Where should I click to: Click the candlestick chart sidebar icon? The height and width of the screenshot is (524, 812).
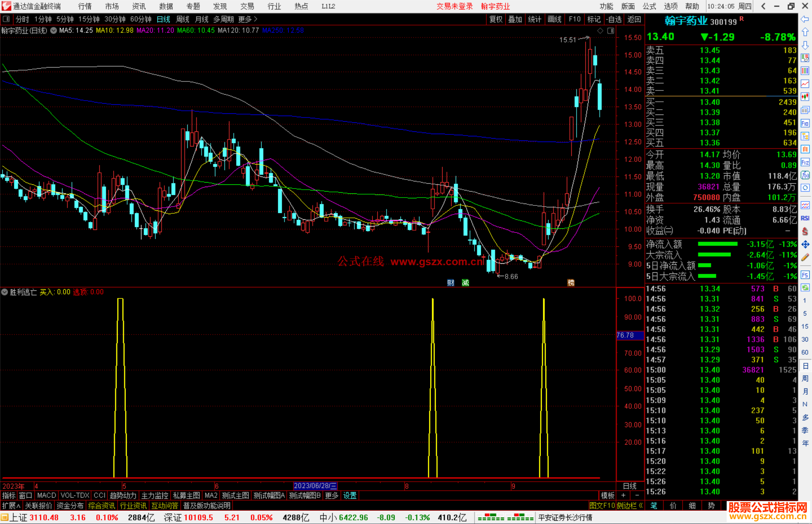pyautogui.click(x=805, y=97)
